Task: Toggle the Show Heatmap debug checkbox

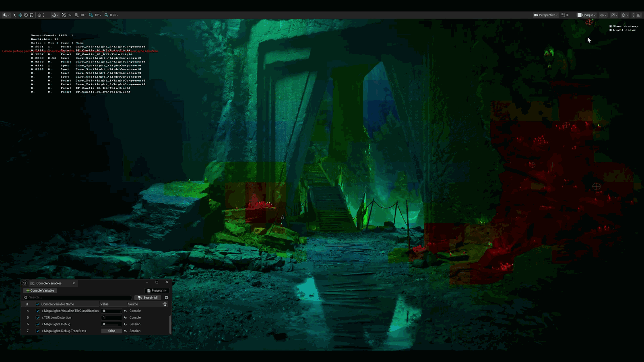Action: click(x=611, y=26)
